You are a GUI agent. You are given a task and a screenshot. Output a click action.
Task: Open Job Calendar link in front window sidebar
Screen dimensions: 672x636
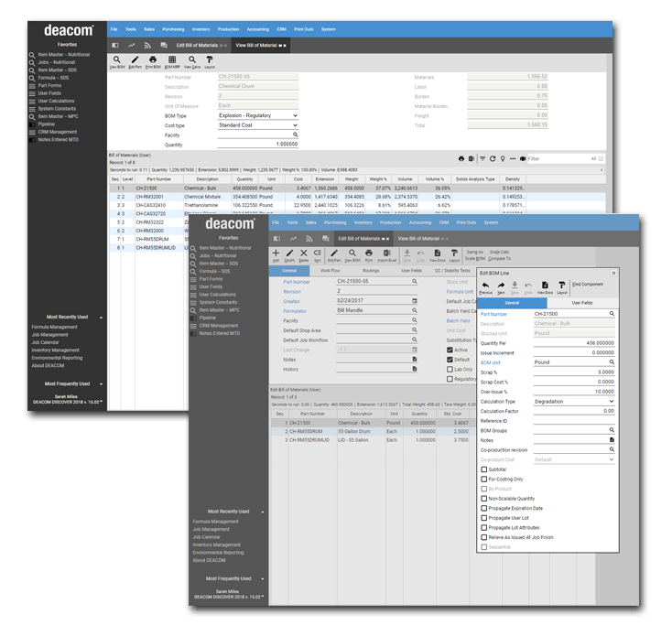tap(207, 537)
